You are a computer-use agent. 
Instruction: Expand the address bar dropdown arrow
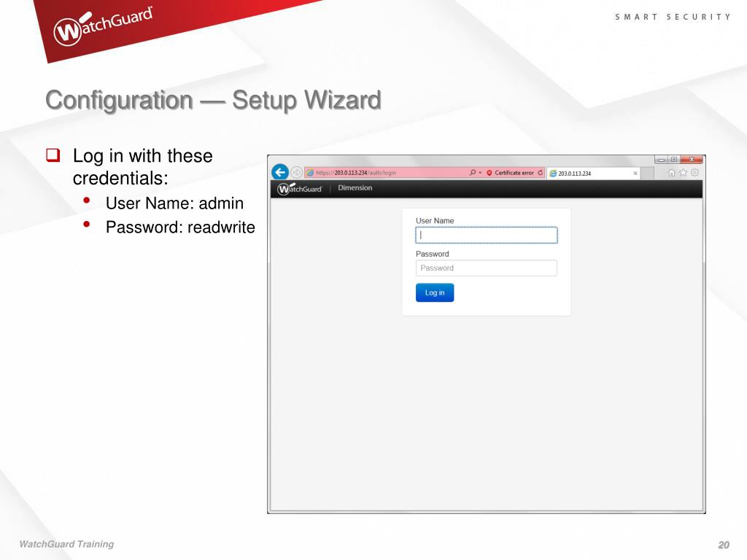coord(480,172)
